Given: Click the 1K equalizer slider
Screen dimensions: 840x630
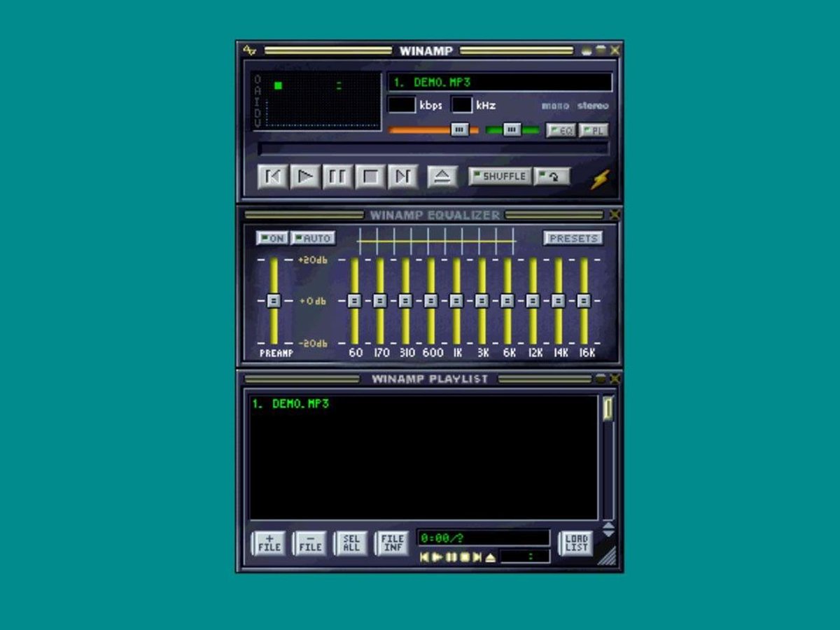Looking at the screenshot, I should coord(456,301).
